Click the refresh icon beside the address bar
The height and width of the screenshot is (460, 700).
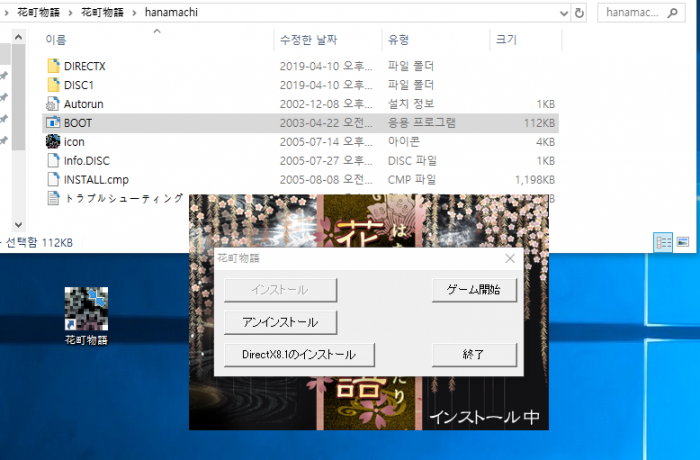coord(579,13)
